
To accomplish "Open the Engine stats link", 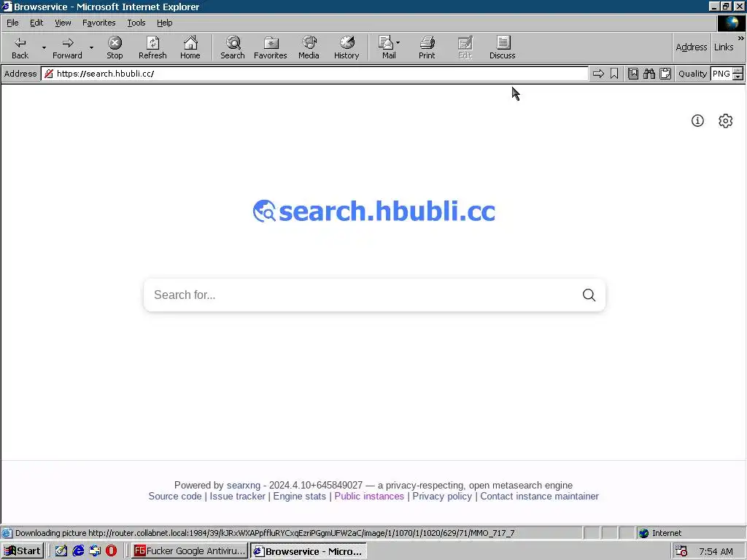I will pos(300,496).
